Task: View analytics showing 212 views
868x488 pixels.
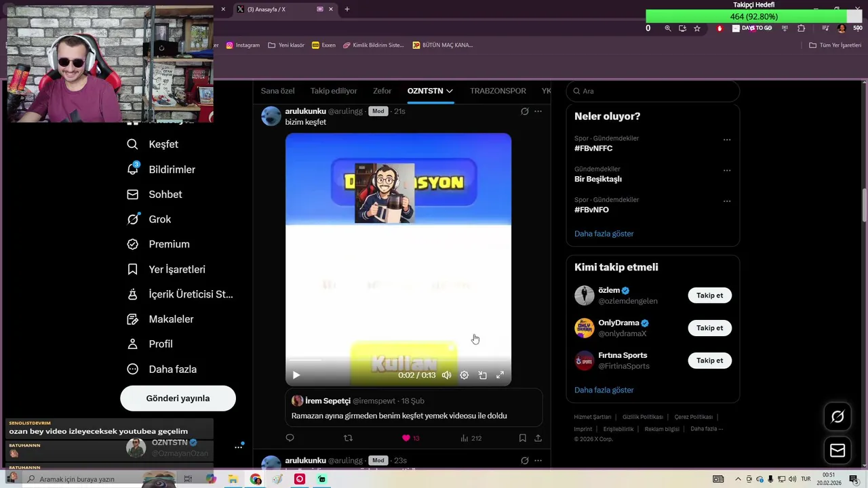Action: click(471, 439)
